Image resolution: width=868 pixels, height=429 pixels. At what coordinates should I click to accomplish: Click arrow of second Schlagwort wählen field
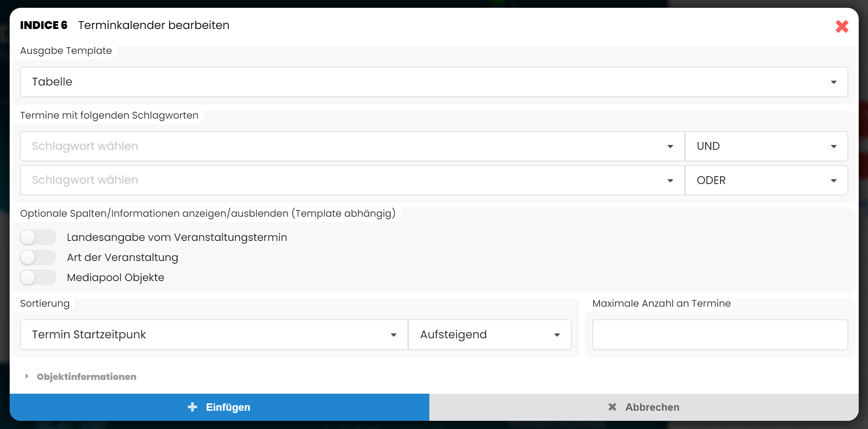point(670,181)
